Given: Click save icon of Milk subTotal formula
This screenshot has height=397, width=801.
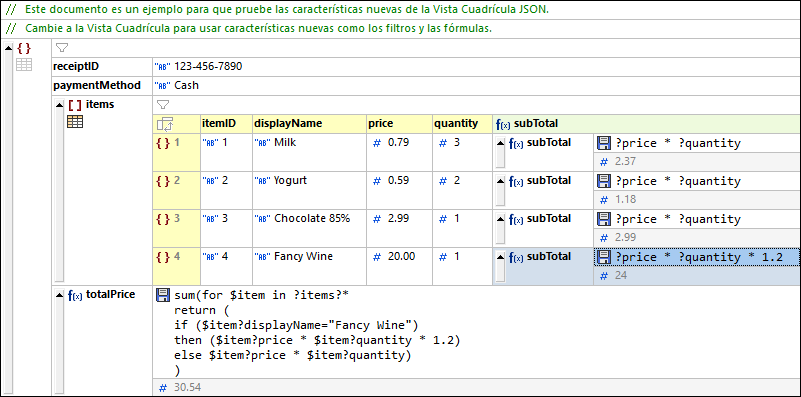Looking at the screenshot, I should tap(604, 143).
